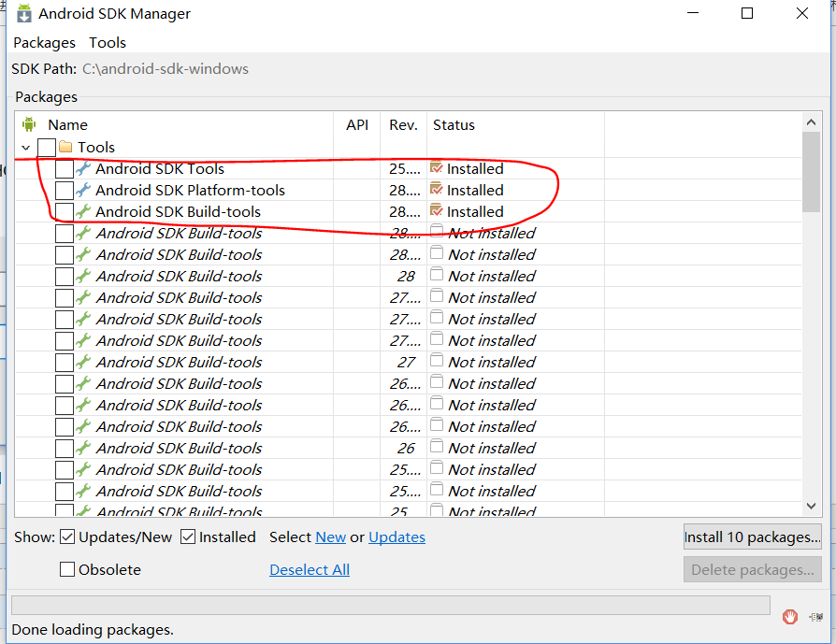This screenshot has height=644, width=836.
Task: Maximize the Android SDK Manager window
Action: (747, 13)
